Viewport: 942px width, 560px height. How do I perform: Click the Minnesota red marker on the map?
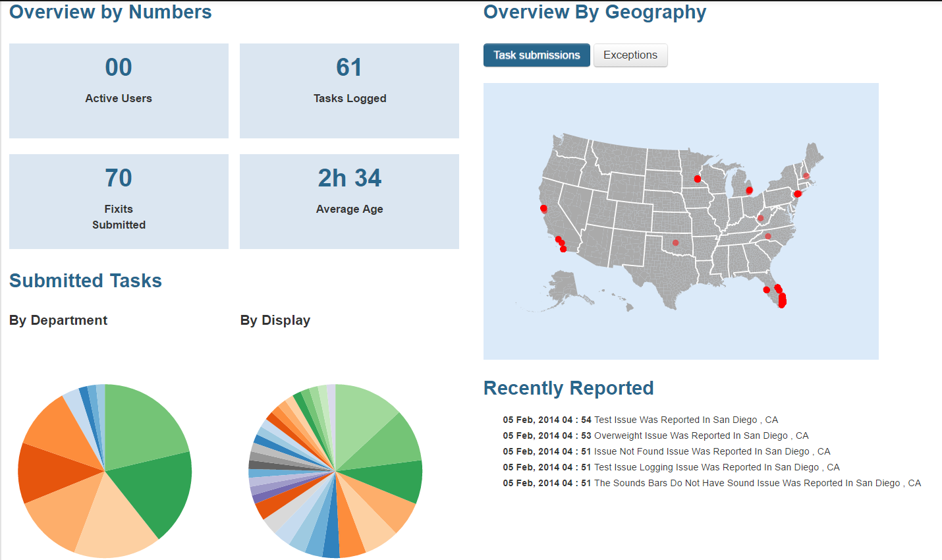tap(697, 179)
